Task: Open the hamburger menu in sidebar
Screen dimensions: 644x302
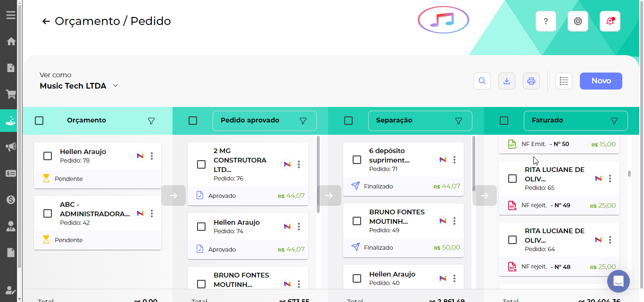Action: (x=10, y=15)
